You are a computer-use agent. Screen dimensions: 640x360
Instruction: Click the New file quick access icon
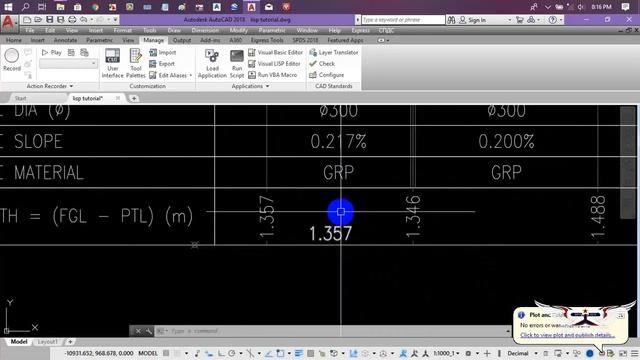(27, 20)
